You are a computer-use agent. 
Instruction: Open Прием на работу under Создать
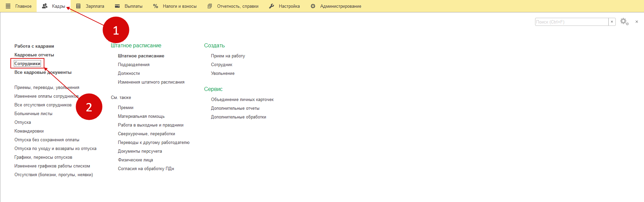(x=228, y=56)
